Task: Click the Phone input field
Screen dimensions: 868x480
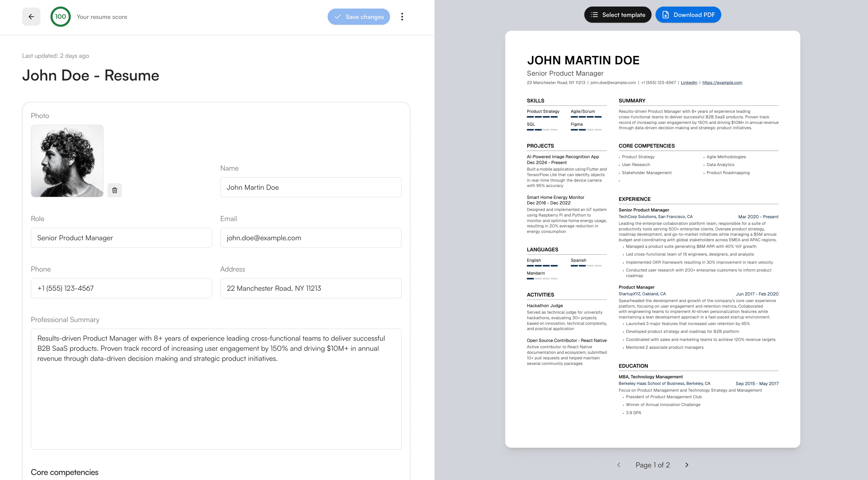Action: click(x=121, y=288)
